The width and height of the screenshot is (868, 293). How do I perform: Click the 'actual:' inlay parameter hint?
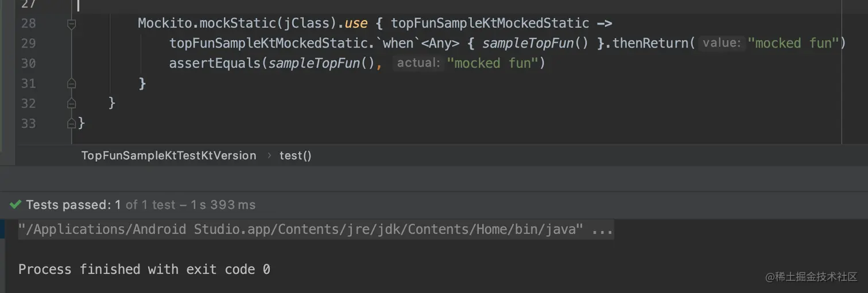tap(418, 63)
